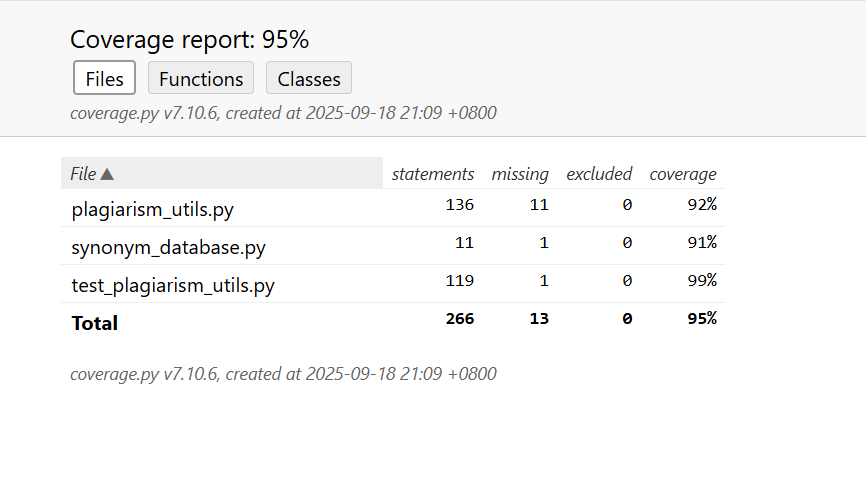
Task: Sort table by missing column
Action: coord(520,174)
